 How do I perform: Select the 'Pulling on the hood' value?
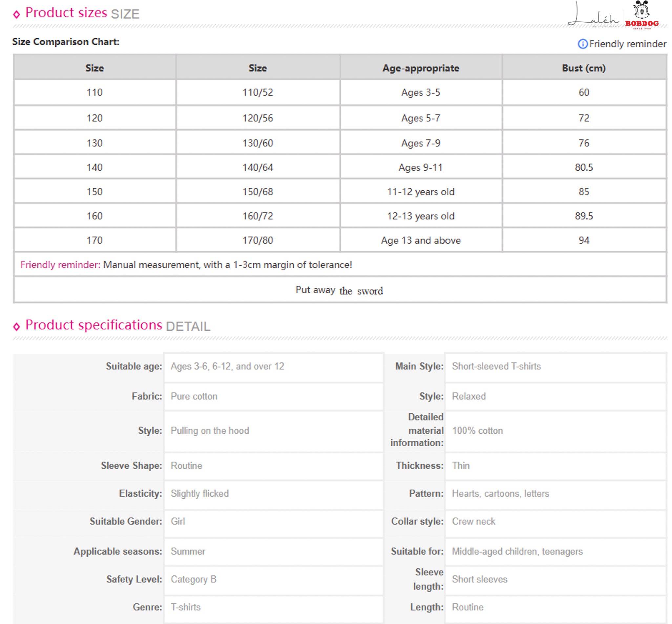[x=210, y=430]
